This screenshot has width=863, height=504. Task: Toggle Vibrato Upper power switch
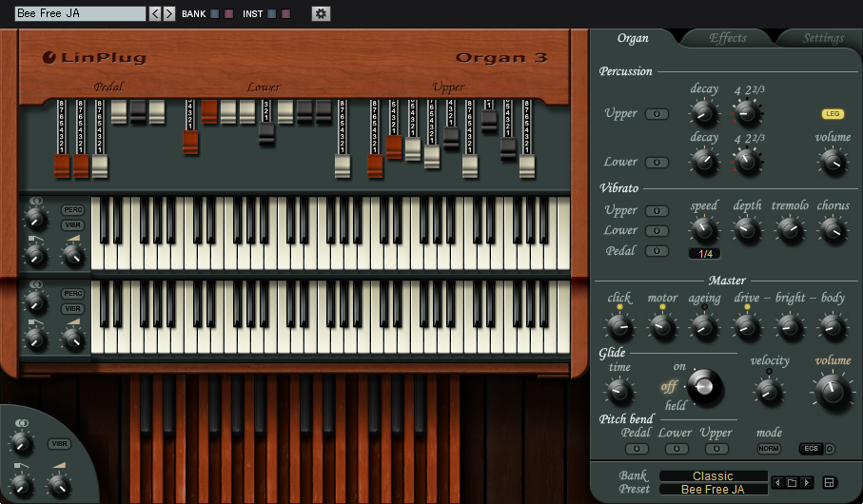pyautogui.click(x=657, y=211)
